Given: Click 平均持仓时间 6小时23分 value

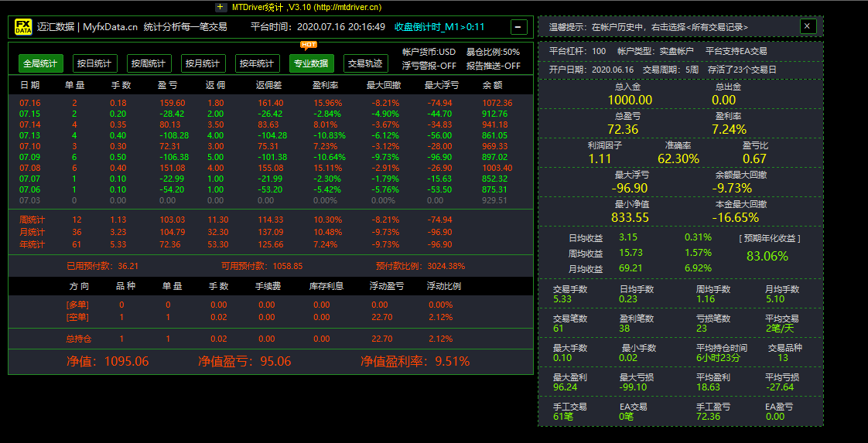Looking at the screenshot, I should click(x=719, y=357).
